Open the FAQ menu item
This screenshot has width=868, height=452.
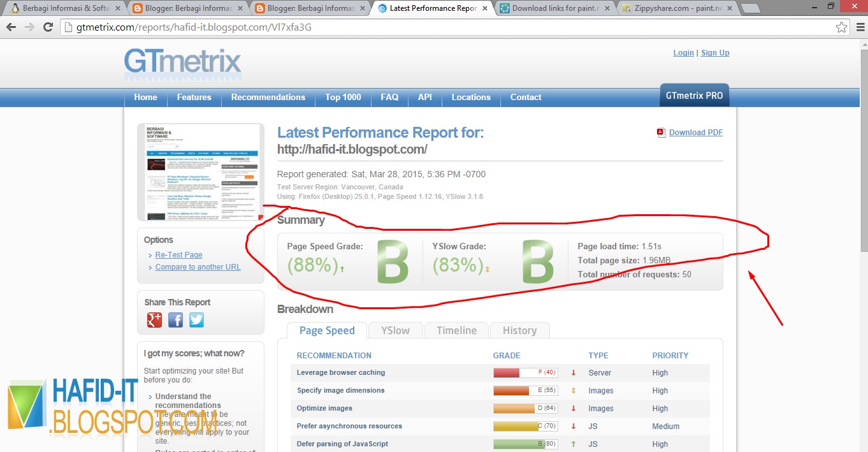click(x=389, y=97)
